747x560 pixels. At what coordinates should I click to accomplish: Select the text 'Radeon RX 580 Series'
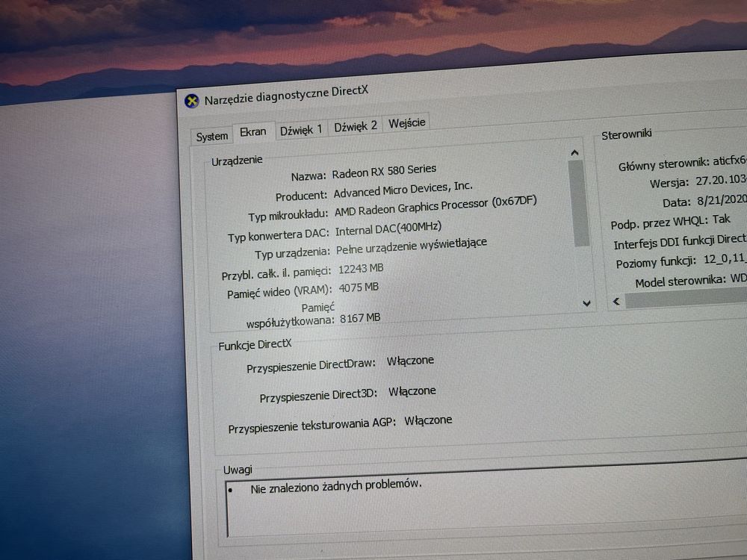[384, 171]
